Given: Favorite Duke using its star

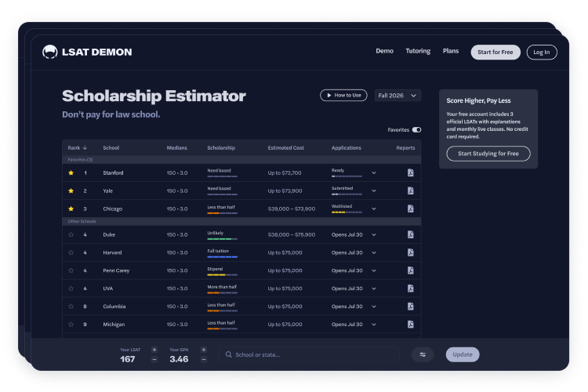Looking at the screenshot, I should pos(71,235).
